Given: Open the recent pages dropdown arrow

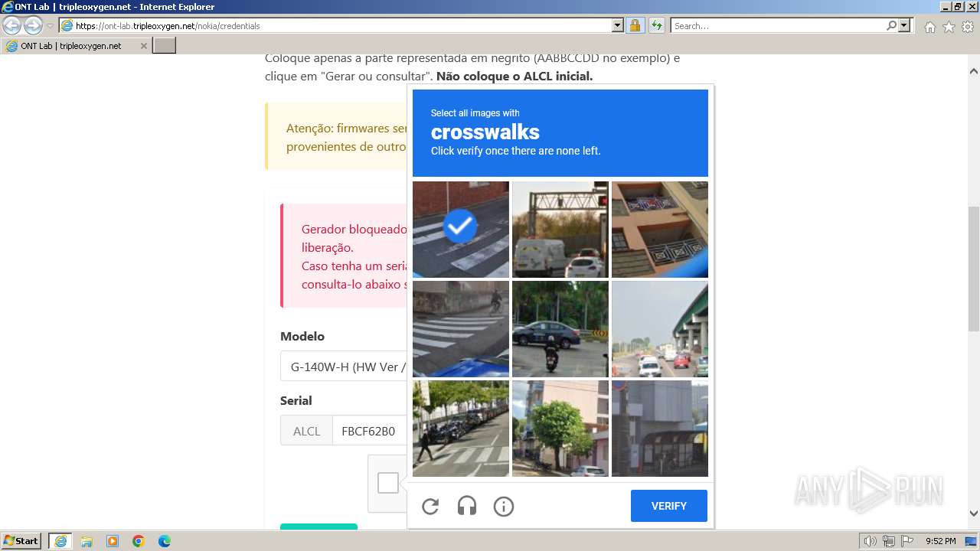Looking at the screenshot, I should point(50,26).
